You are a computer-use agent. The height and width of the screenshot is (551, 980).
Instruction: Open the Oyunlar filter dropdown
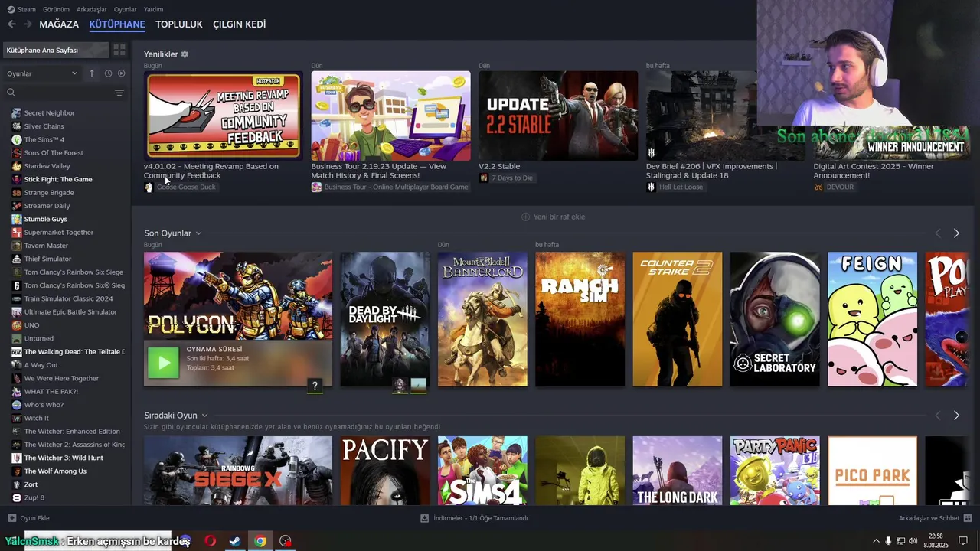(x=42, y=73)
